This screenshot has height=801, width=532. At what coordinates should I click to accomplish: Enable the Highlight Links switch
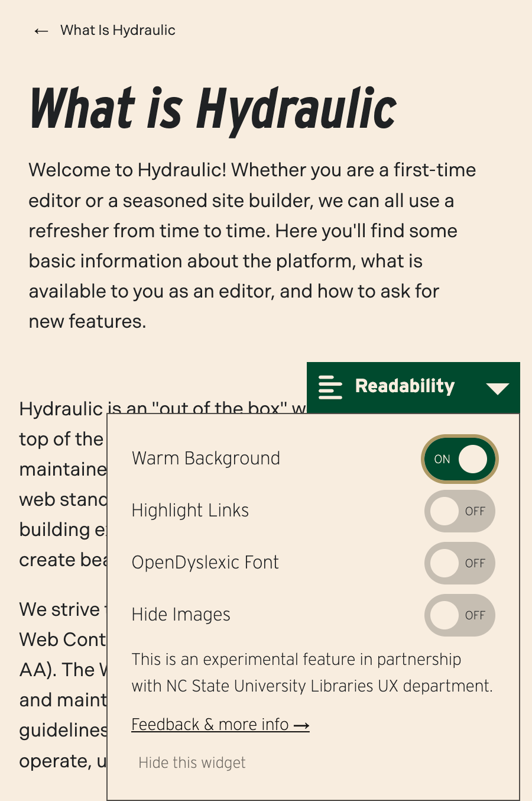[x=460, y=511]
